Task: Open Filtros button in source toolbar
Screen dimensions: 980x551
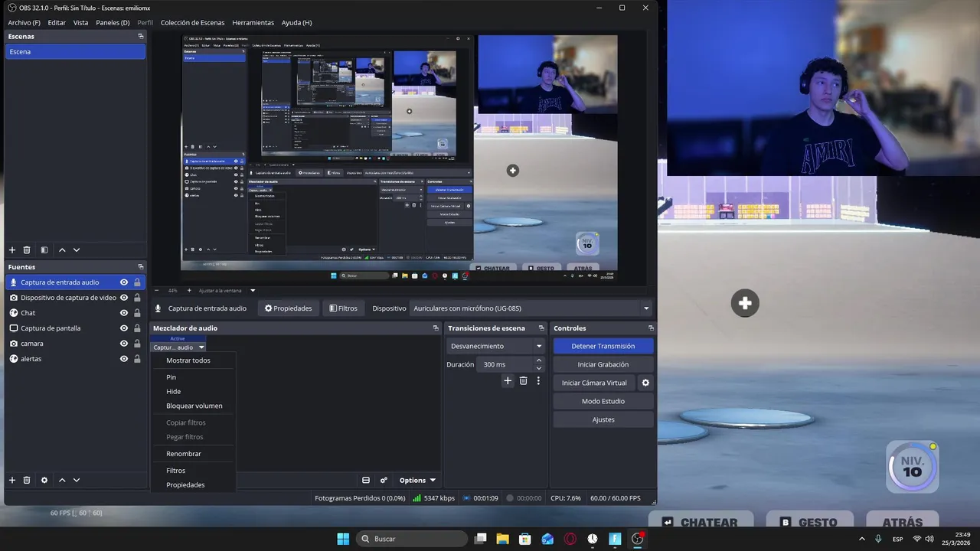Action: point(343,308)
